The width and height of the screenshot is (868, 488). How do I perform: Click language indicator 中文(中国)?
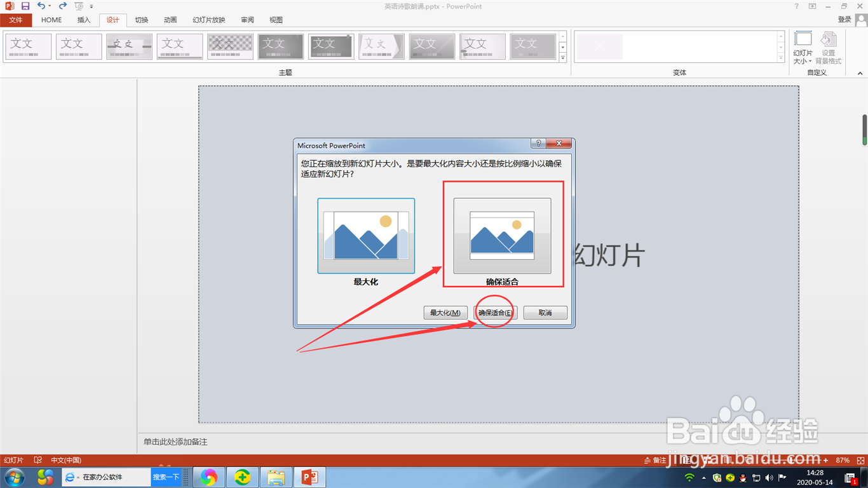point(66,460)
